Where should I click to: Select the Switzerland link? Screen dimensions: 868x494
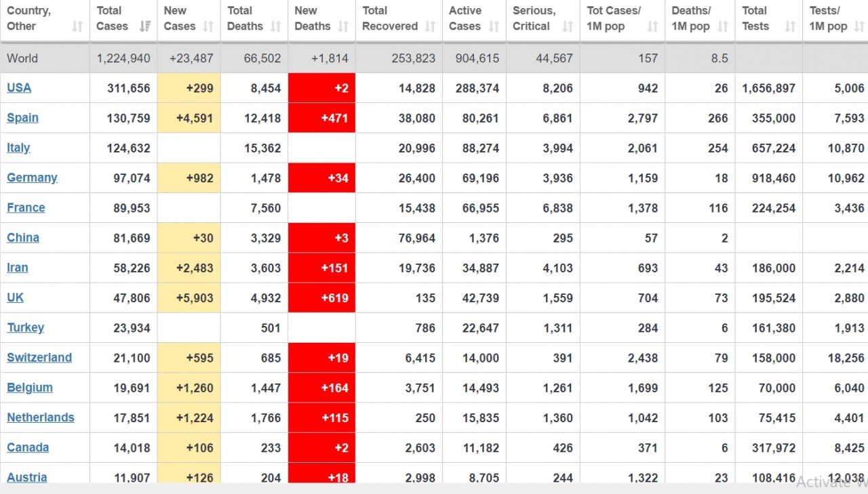(x=39, y=358)
